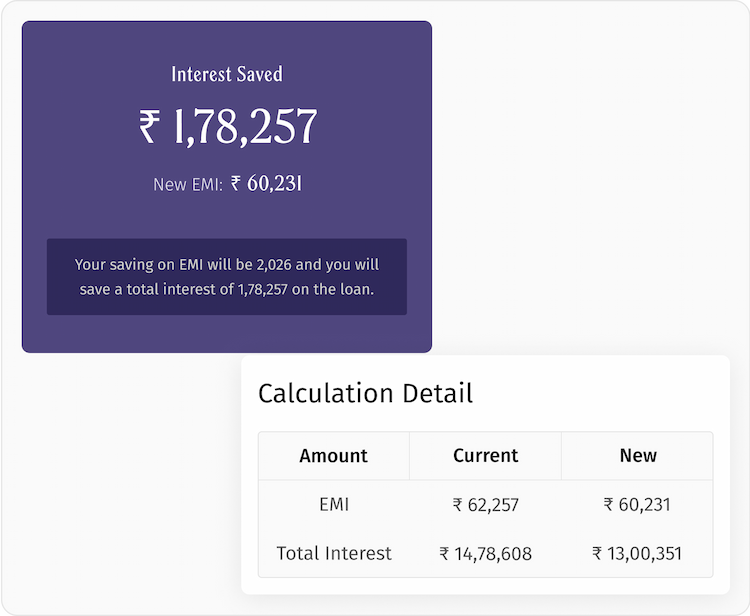Click new total interest ₹ 13,00,351
This screenshot has height=616, width=750.
pos(637,553)
